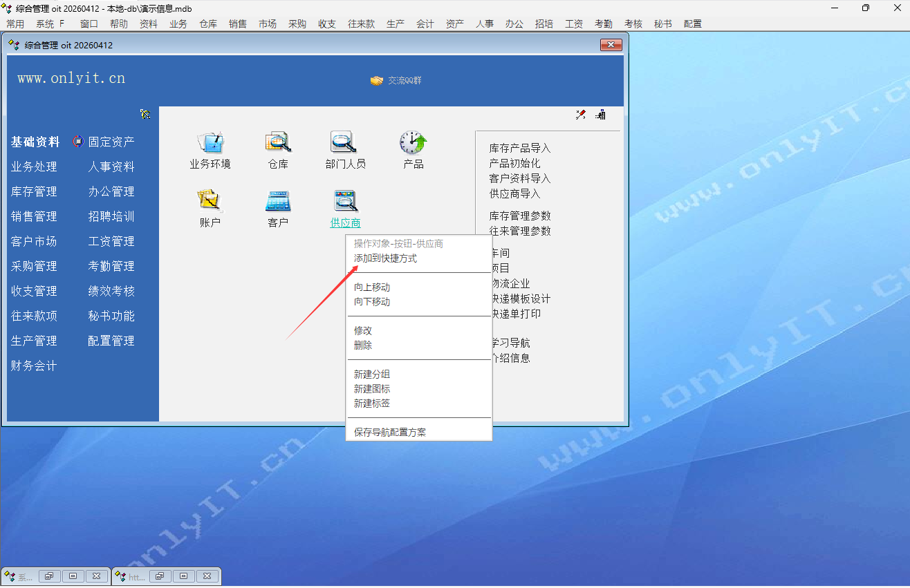Select 业务处理 in the sidebar
910x588 pixels.
coord(34,167)
